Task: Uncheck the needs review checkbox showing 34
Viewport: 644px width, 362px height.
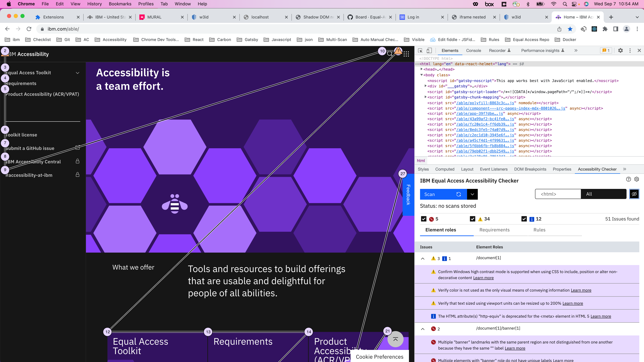Action: click(x=472, y=219)
